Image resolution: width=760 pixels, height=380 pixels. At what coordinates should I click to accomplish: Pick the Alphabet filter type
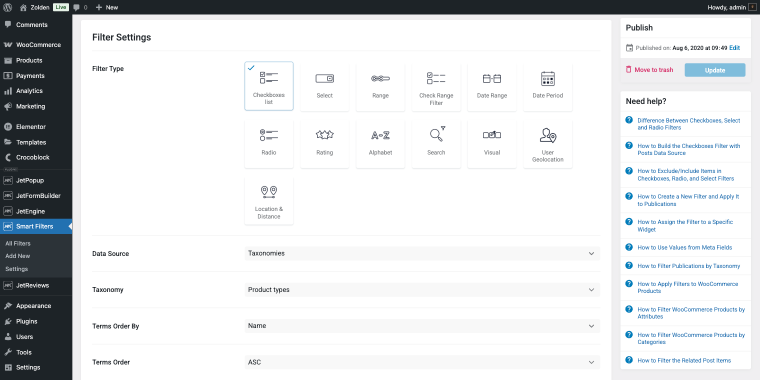[x=380, y=143]
